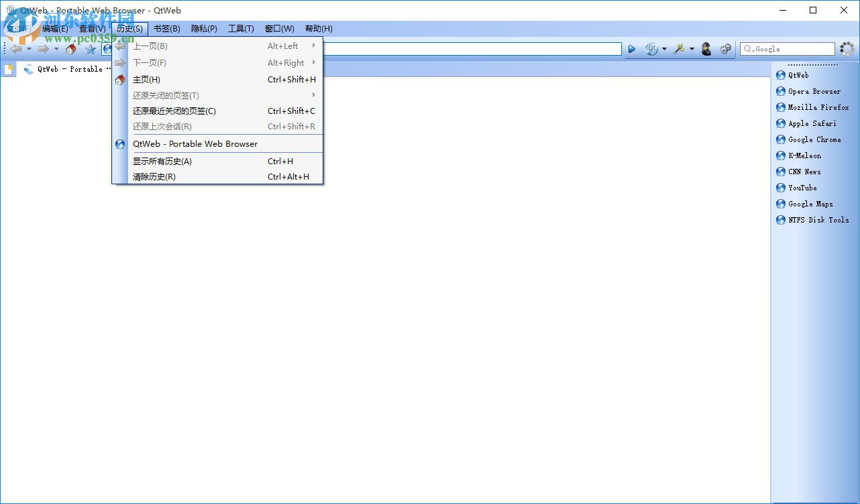Click the globe icon of the history menu entry

120,144
